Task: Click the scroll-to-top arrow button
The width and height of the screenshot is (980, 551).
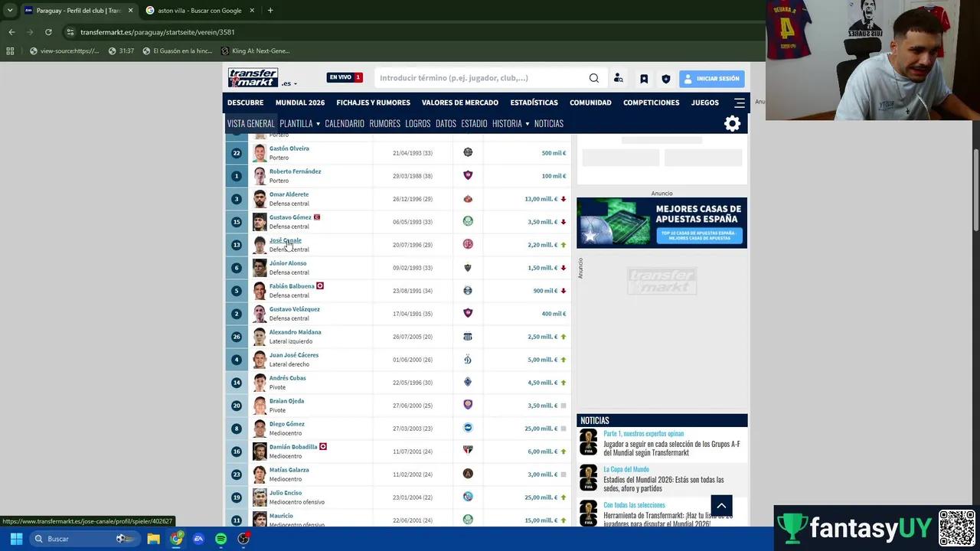Action: pyautogui.click(x=721, y=506)
